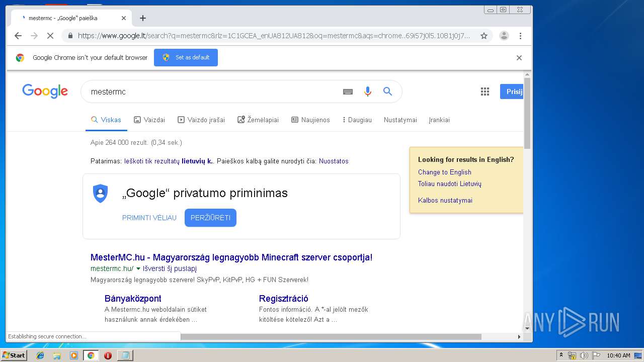Image resolution: width=644 pixels, height=362 pixels.
Task: Switch to the Vaizdo įrašai tab
Action: coord(201,120)
